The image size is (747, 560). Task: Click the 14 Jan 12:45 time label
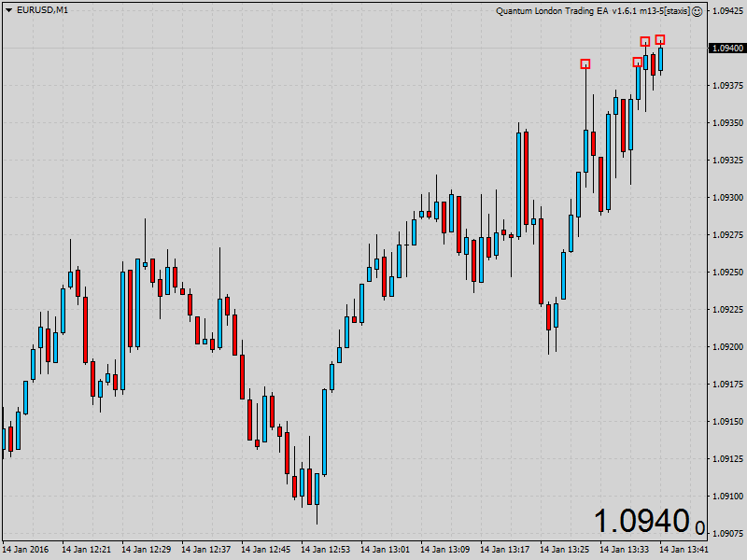tap(266, 550)
